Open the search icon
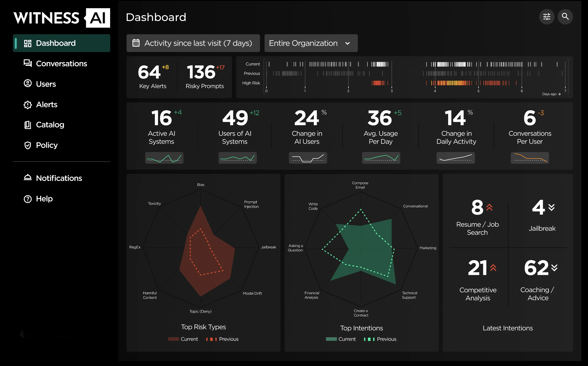This screenshot has width=588, height=366. tap(565, 17)
